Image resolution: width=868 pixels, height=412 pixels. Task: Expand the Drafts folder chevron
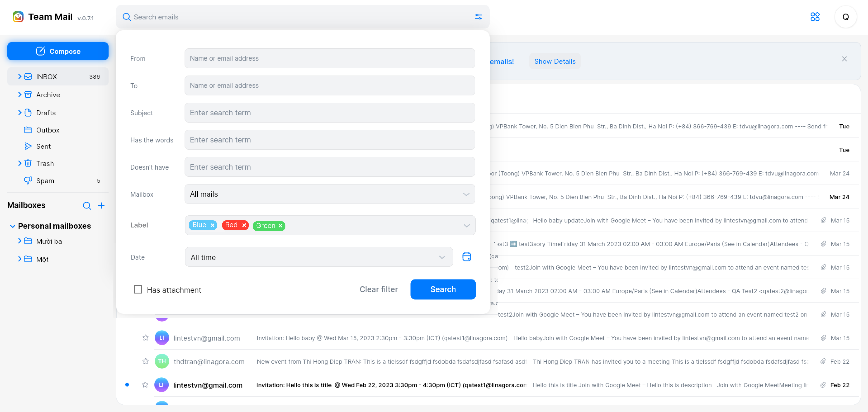tap(19, 113)
